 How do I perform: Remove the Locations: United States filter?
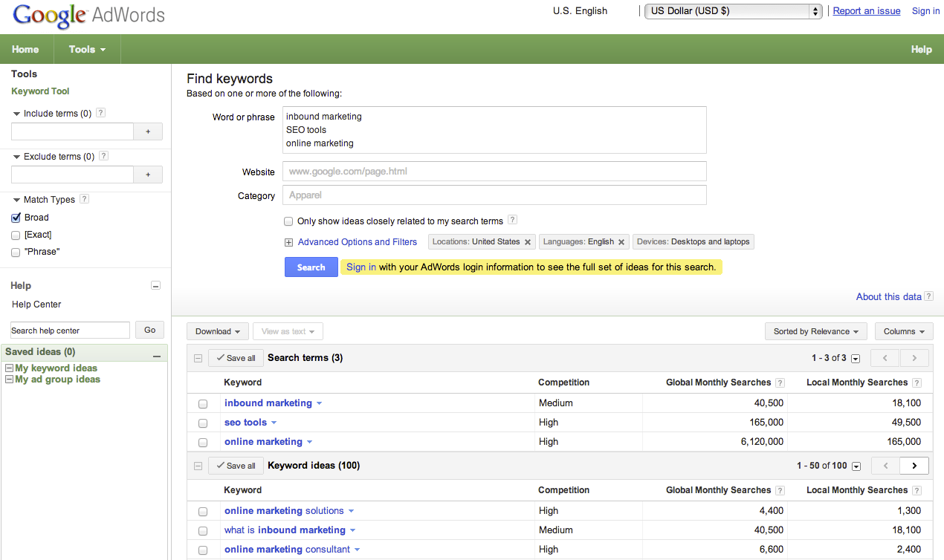pyautogui.click(x=528, y=242)
